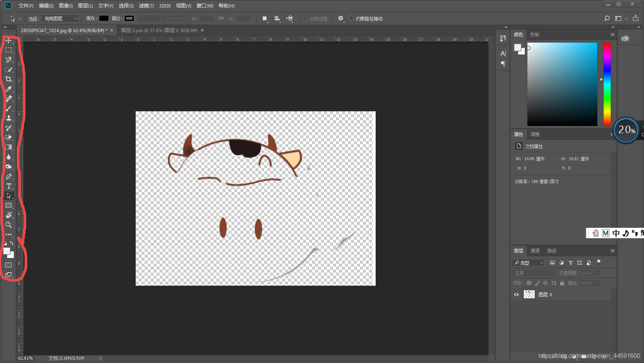Toggle shape layer filter icon
This screenshot has width=644, height=363.
(579, 263)
